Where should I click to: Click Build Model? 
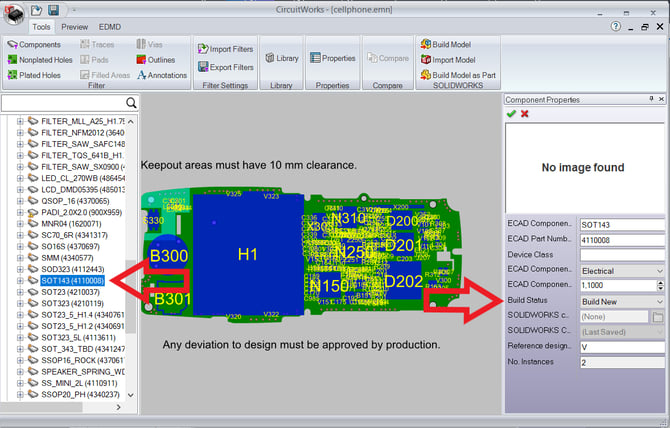(446, 44)
